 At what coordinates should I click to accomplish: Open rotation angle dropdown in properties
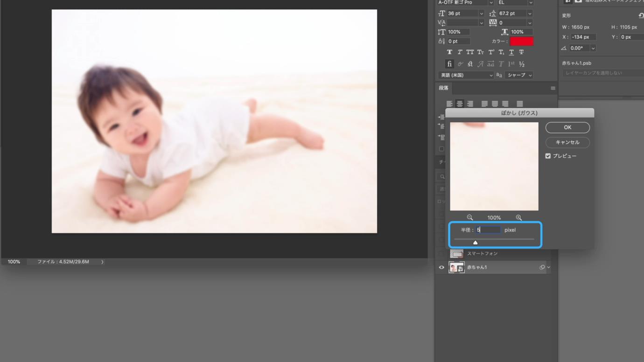(593, 48)
